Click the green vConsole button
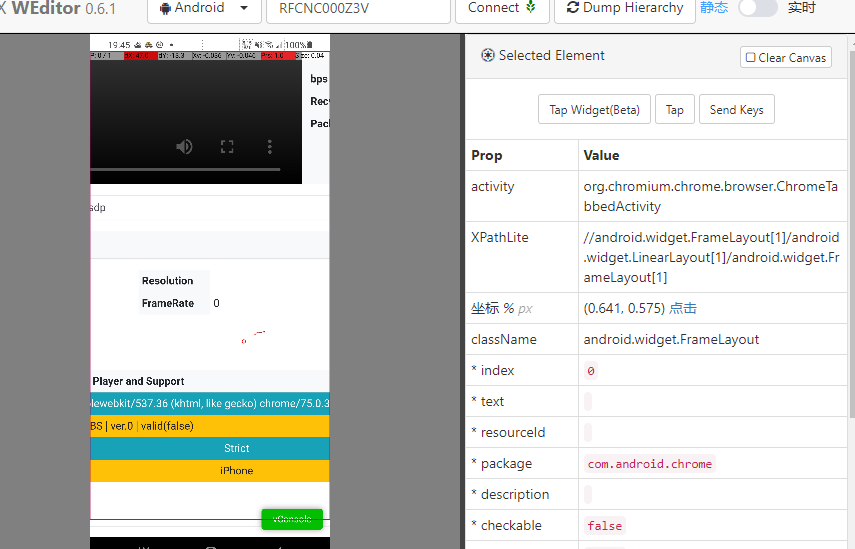Image resolution: width=855 pixels, height=549 pixels. [x=292, y=519]
